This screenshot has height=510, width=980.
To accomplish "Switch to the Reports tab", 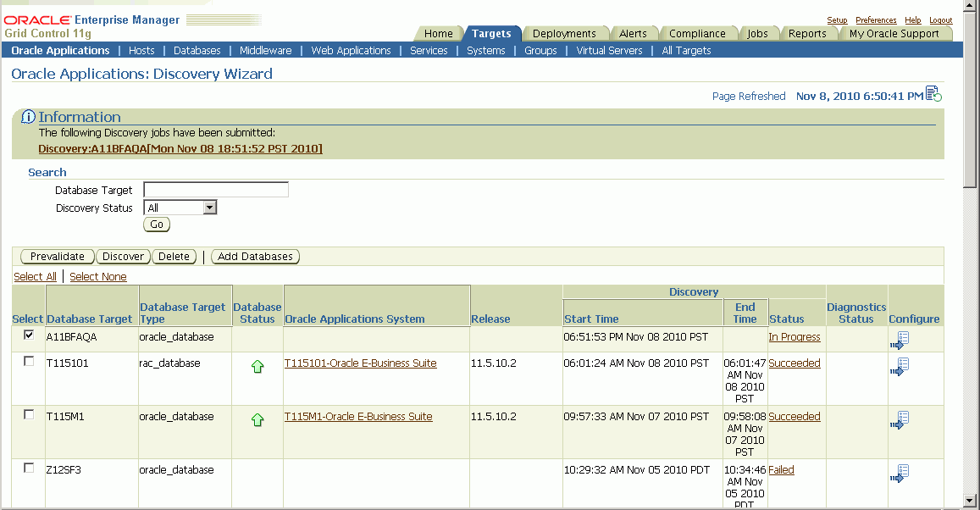I will point(807,34).
